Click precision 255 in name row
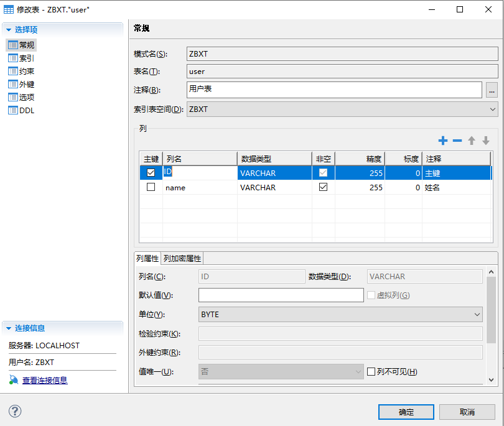Image resolution: width=504 pixels, height=426 pixels. pos(360,187)
